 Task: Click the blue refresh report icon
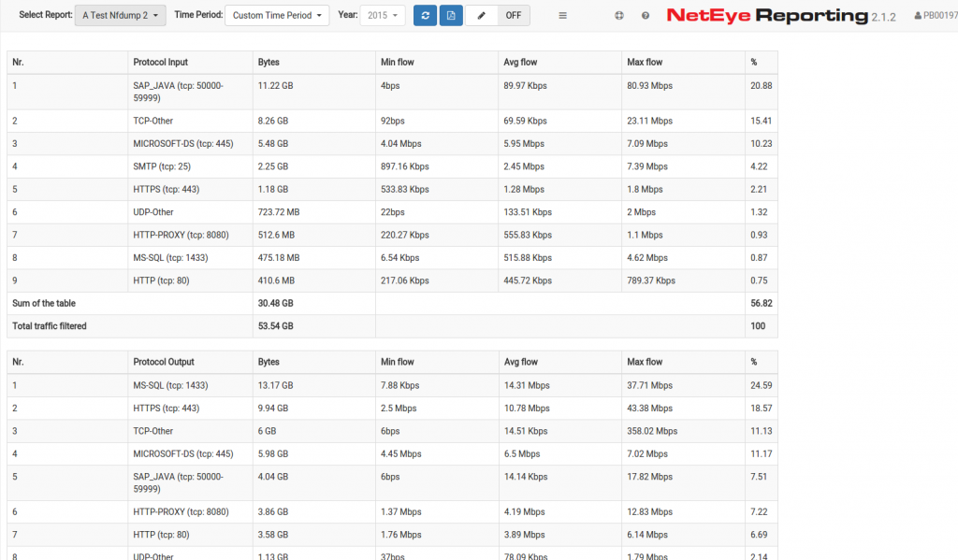pos(425,16)
